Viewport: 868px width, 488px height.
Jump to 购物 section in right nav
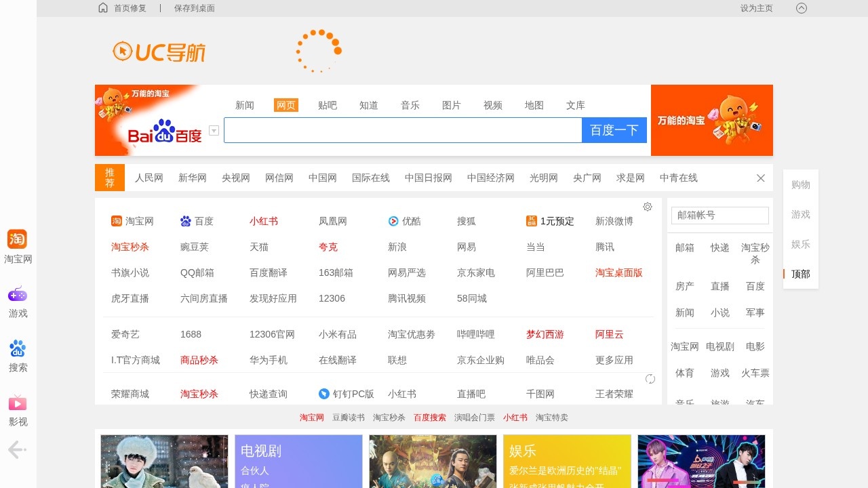pos(801,184)
